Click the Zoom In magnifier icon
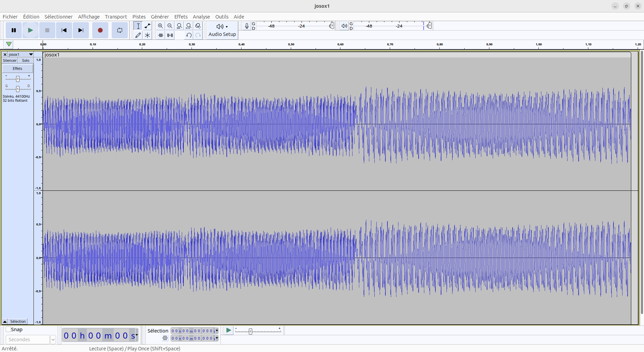 coord(161,26)
